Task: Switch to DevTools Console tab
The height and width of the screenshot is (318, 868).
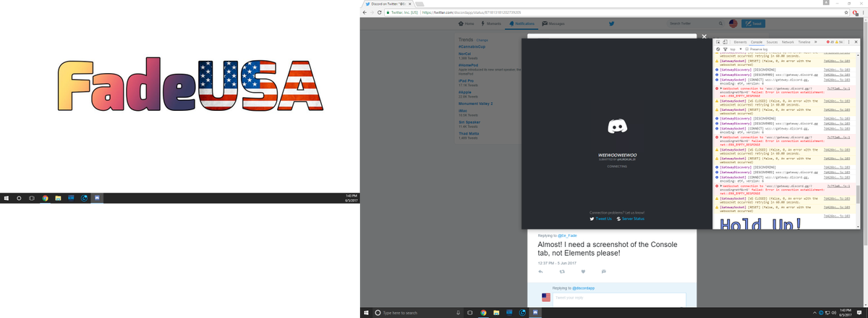Action: pos(757,42)
